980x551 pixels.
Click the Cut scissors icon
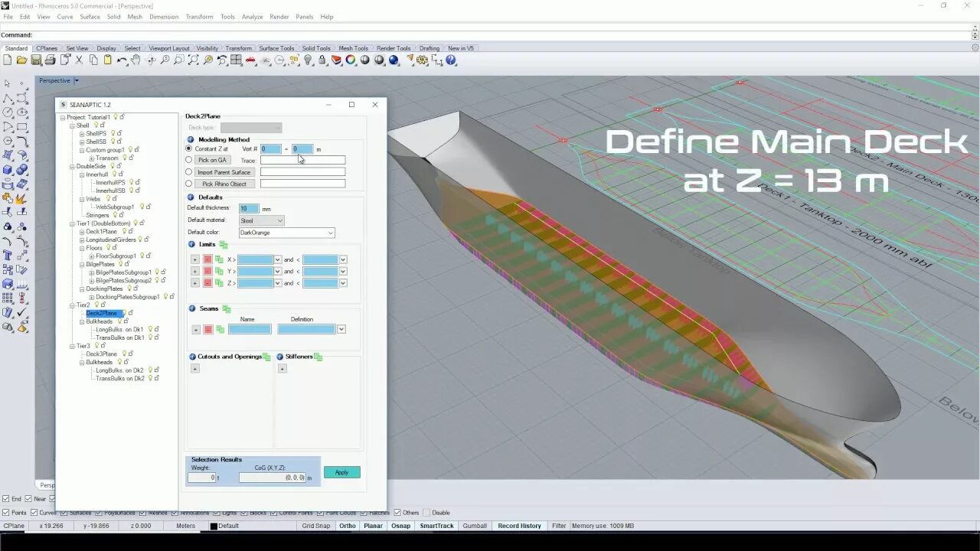pos(80,60)
